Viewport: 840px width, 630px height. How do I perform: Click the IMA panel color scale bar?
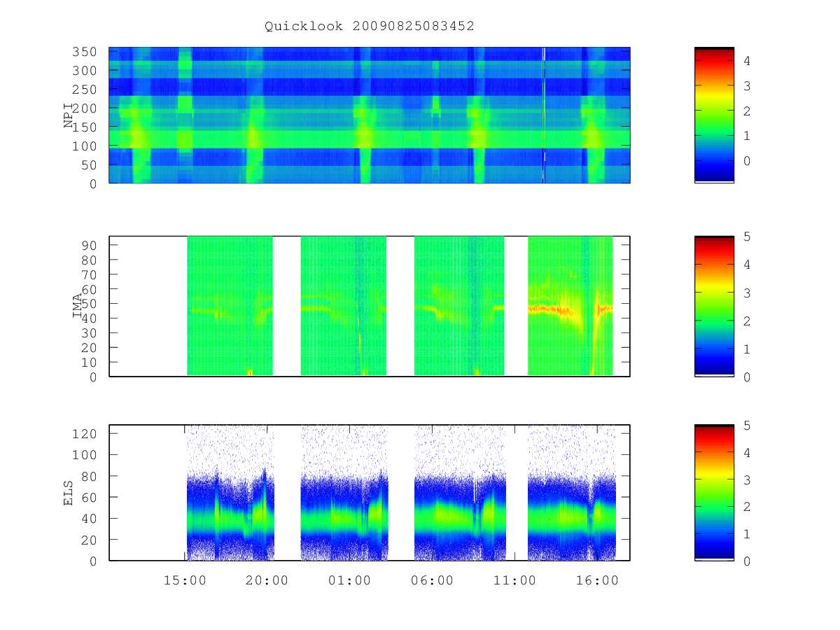tap(714, 307)
